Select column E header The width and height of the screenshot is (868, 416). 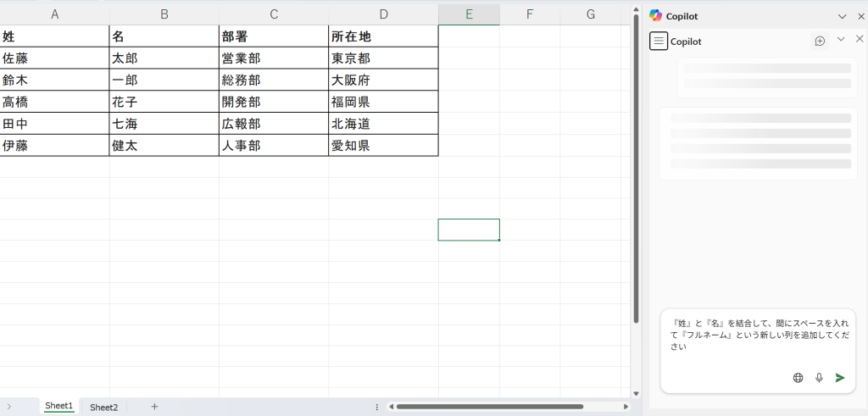469,14
